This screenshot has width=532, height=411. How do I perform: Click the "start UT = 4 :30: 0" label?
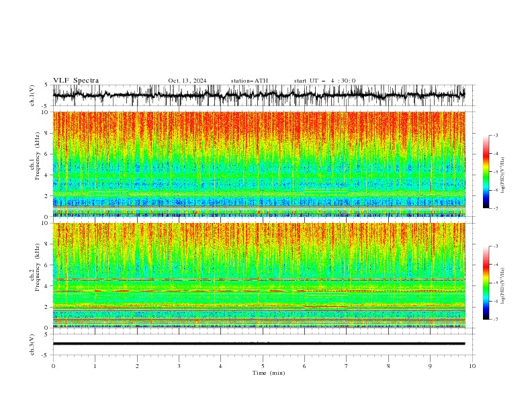click(324, 81)
